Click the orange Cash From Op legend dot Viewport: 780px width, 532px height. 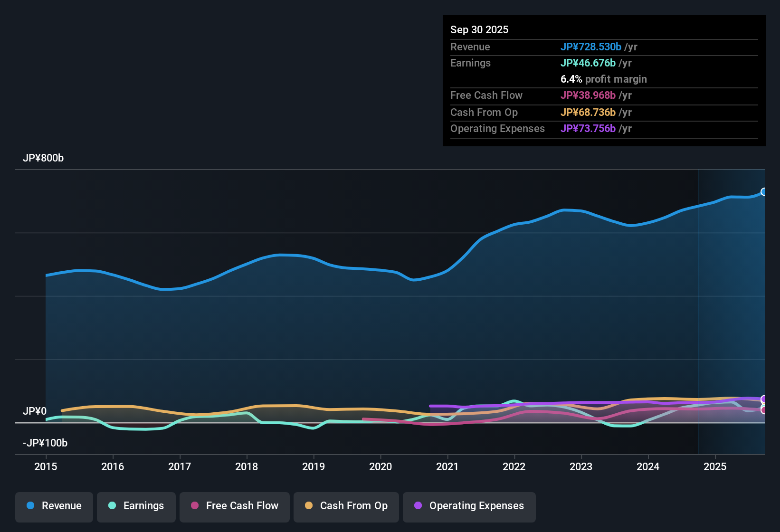(x=309, y=506)
